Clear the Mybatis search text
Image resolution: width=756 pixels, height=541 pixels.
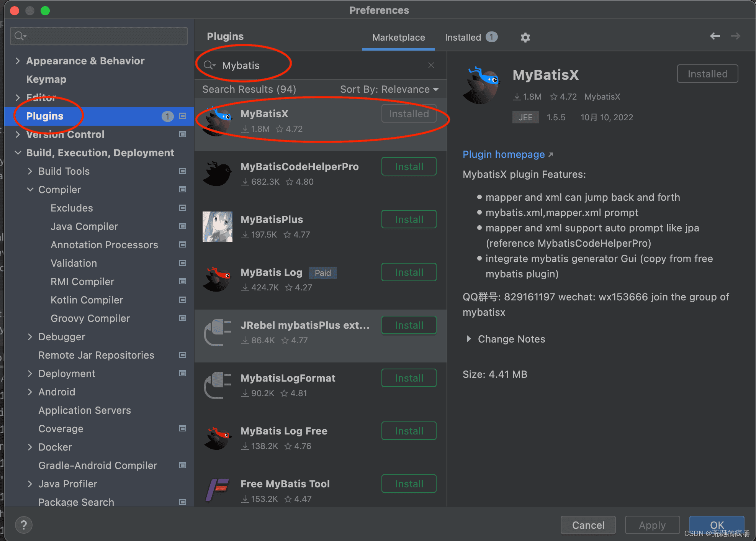[431, 66]
